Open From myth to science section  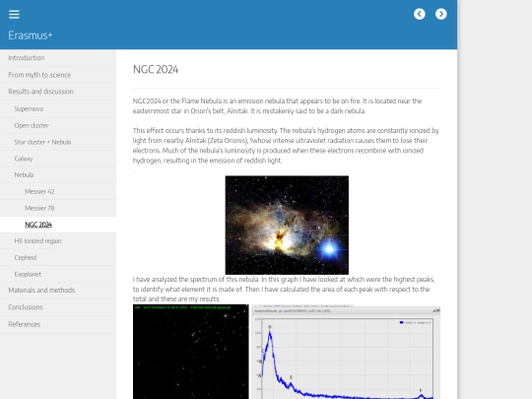coord(58,75)
